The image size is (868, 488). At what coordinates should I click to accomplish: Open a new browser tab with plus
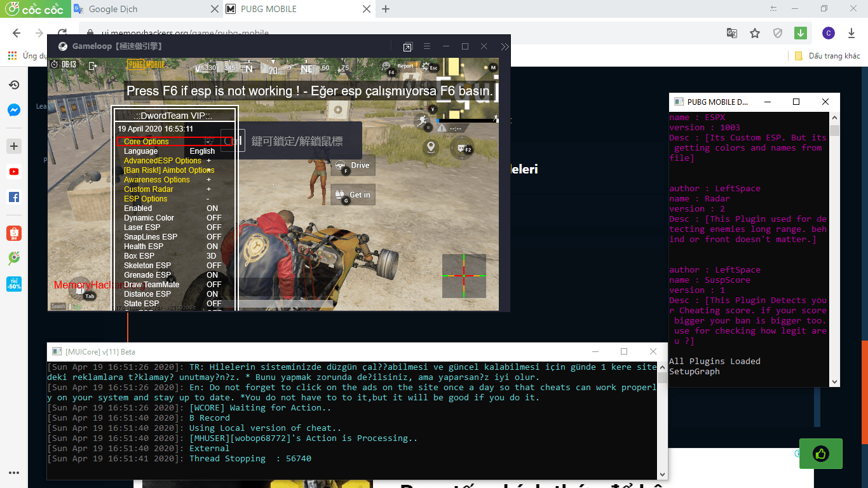coord(386,9)
